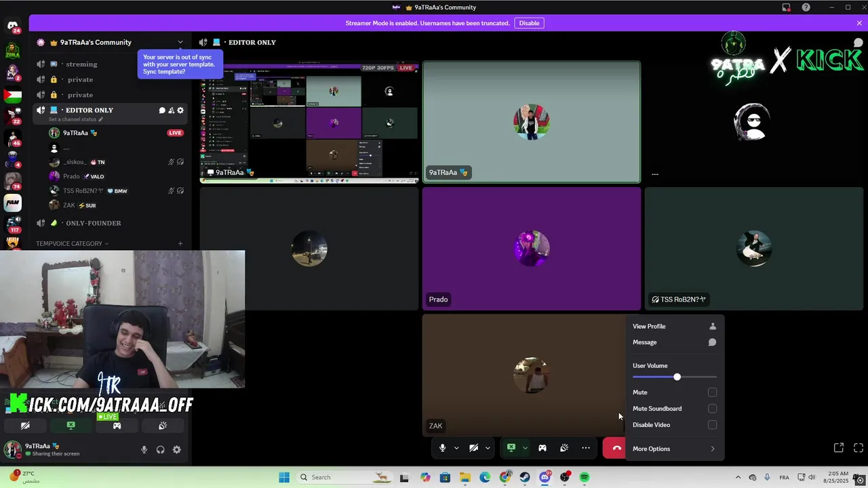Open 9aTRaAa's live stream thumbnail
This screenshot has height=488, width=868.
tap(310, 123)
